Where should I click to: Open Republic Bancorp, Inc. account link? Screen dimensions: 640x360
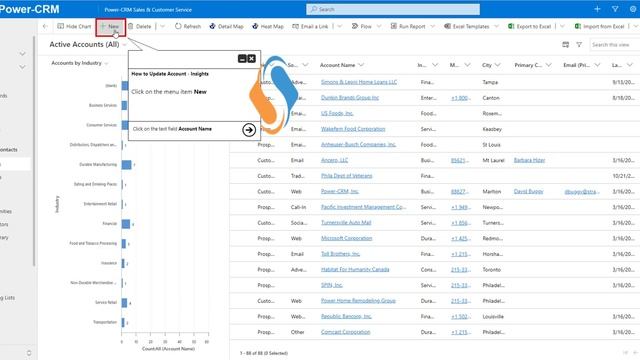tap(346, 317)
